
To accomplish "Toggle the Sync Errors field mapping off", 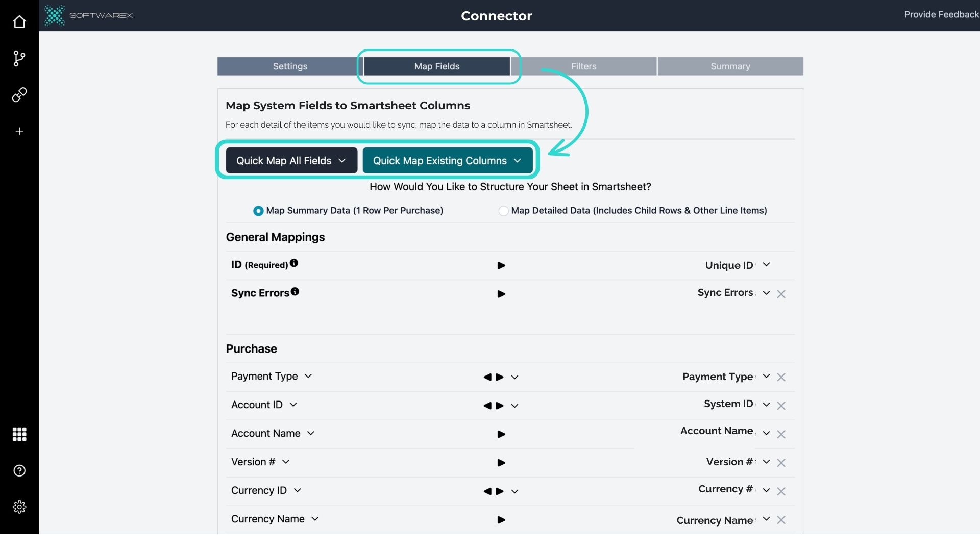I will click(781, 293).
